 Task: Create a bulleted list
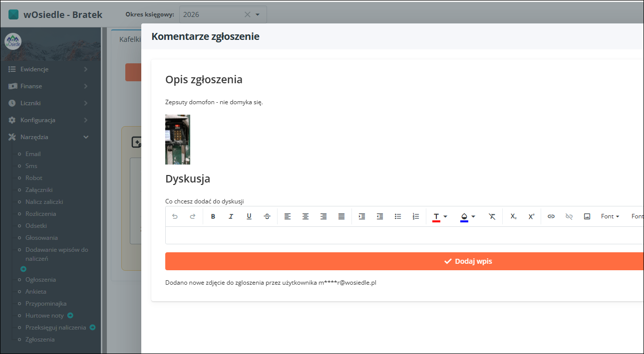point(397,216)
